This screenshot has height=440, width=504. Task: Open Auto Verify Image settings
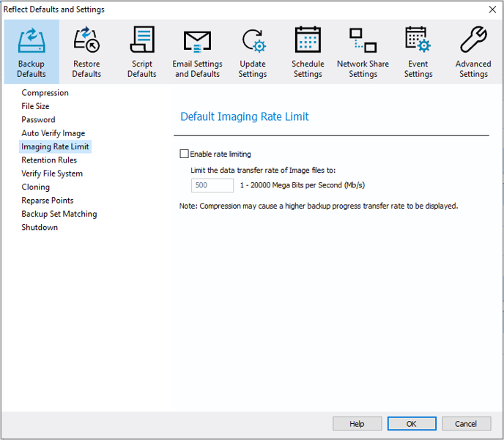(53, 133)
